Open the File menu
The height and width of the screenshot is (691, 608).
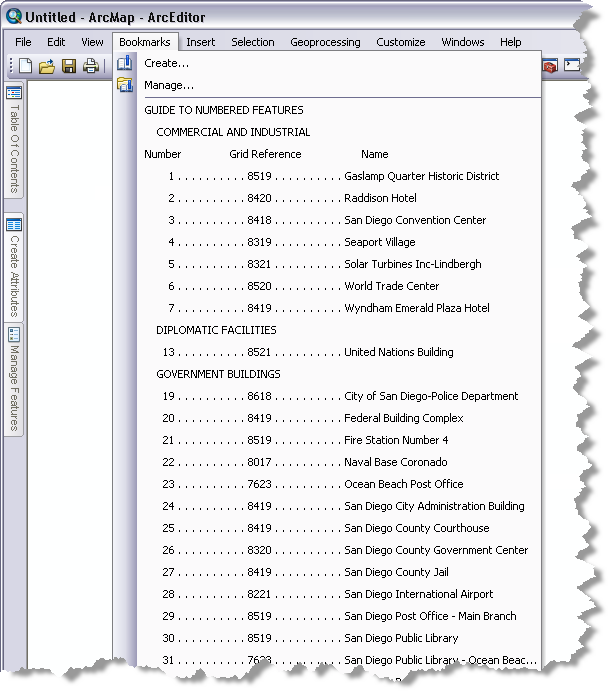pos(23,42)
